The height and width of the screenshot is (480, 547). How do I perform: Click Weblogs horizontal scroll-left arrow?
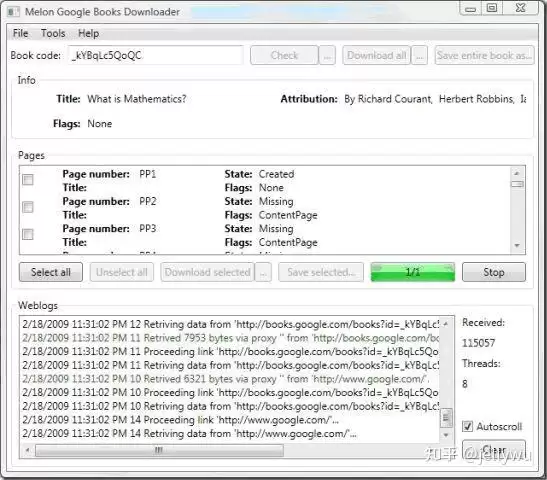pyautogui.click(x=27, y=450)
